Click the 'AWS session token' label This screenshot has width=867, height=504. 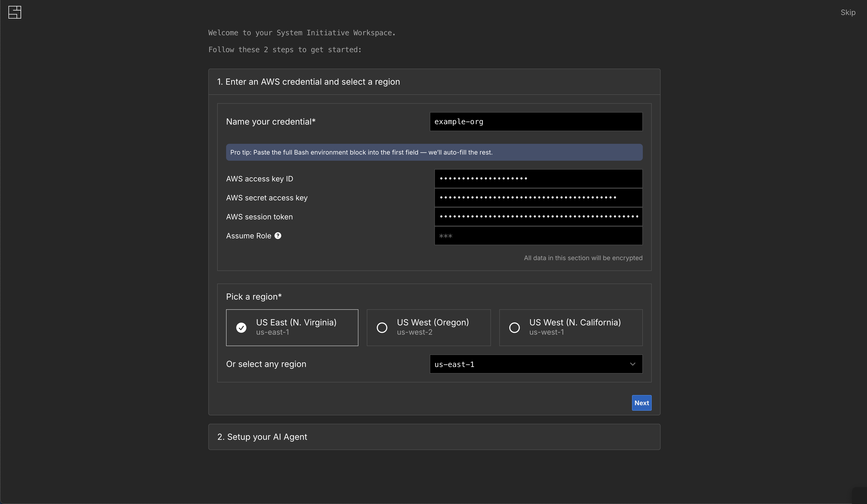259,217
